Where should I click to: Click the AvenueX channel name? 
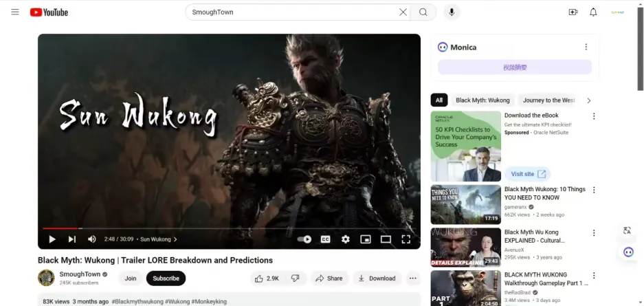515,250
